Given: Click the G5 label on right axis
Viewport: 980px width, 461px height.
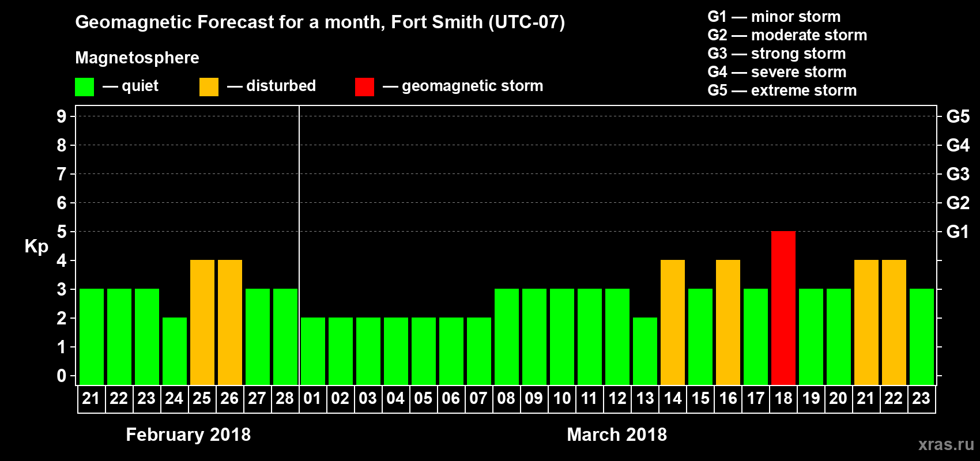Looking at the screenshot, I should 958,116.
